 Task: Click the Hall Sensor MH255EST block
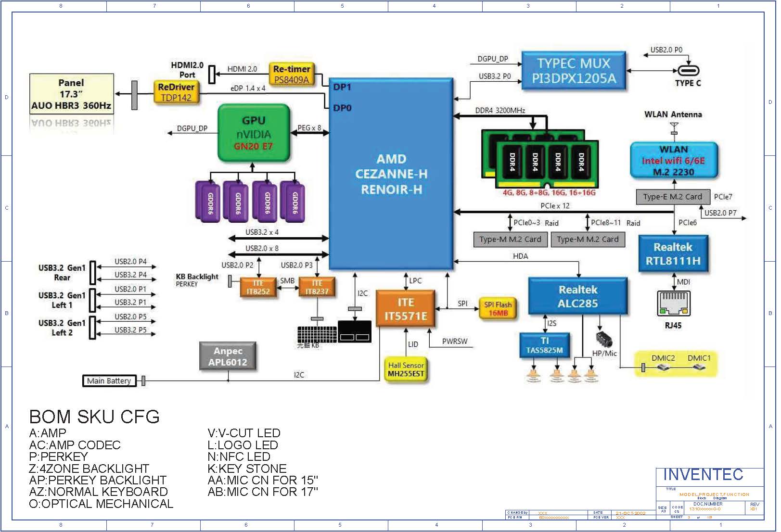pos(406,369)
